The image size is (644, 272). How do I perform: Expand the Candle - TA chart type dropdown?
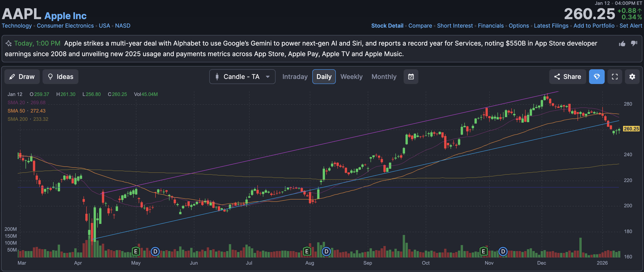(242, 77)
